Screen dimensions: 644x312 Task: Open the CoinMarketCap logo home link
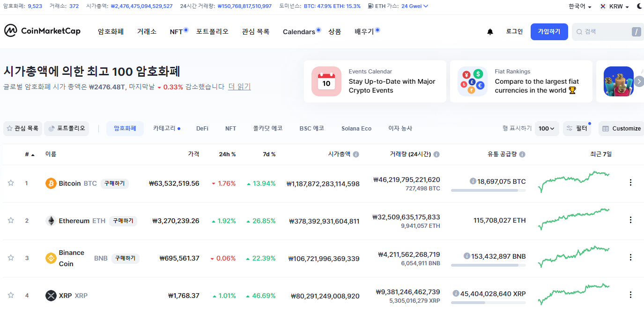pos(42,31)
